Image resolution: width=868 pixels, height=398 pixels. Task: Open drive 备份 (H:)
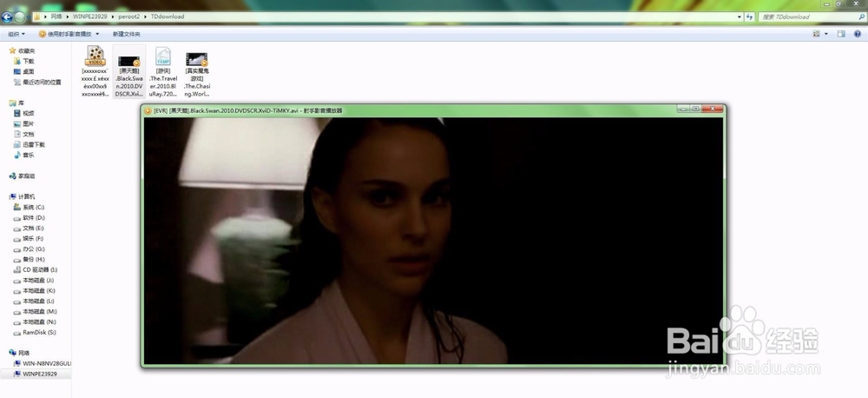(x=29, y=260)
